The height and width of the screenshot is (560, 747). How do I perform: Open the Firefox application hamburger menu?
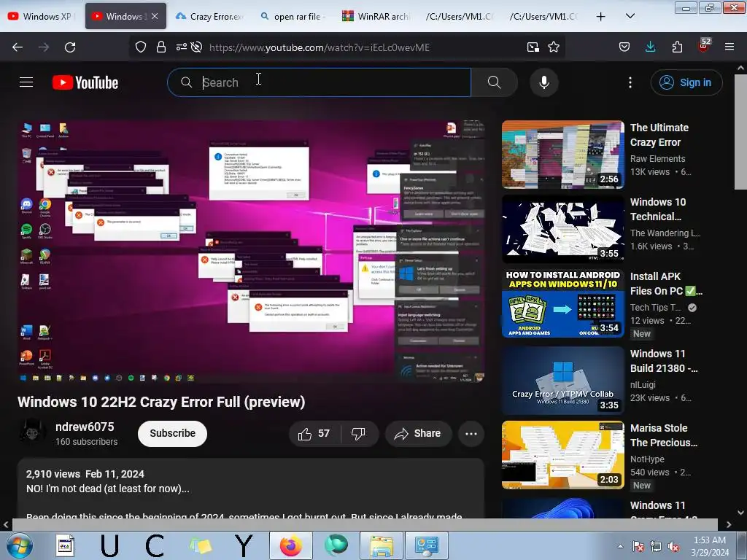point(729,47)
